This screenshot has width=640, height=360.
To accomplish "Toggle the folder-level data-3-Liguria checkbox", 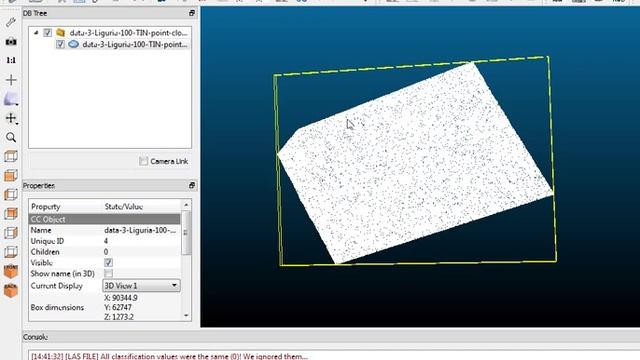I will pos(48,32).
